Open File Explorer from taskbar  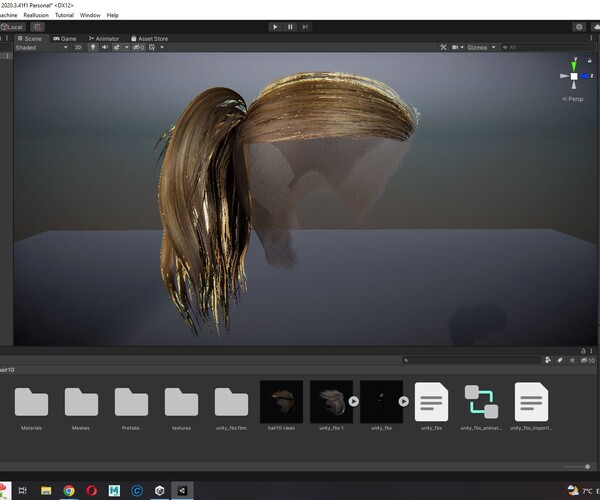tap(46, 490)
